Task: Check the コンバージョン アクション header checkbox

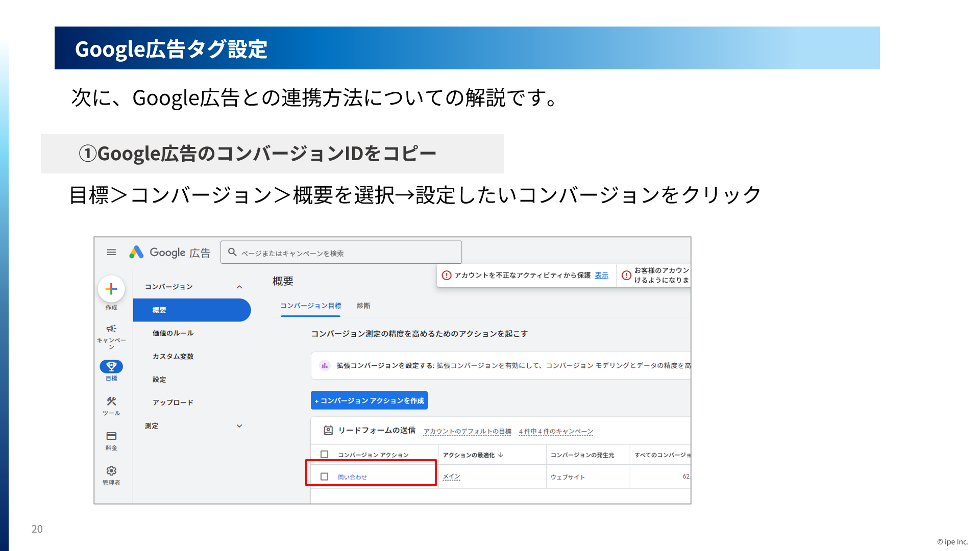Action: pyautogui.click(x=324, y=455)
